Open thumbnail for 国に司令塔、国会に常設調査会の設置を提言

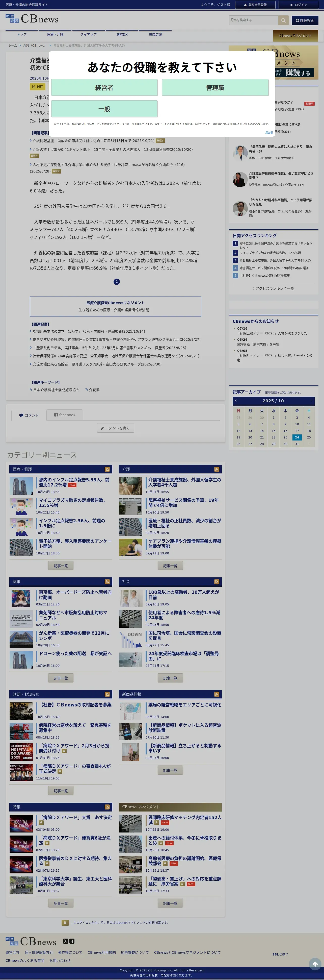(130, 639)
